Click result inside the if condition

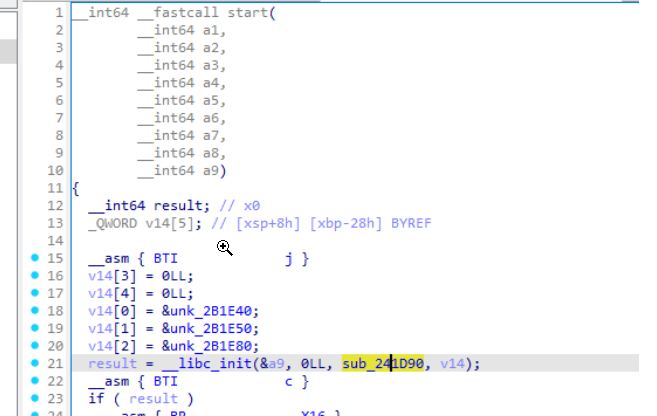point(153,399)
